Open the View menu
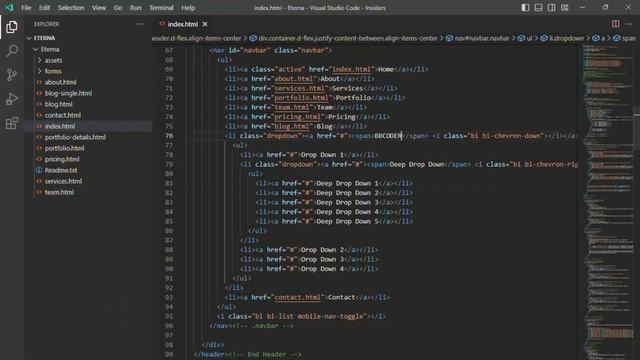 click(98, 8)
